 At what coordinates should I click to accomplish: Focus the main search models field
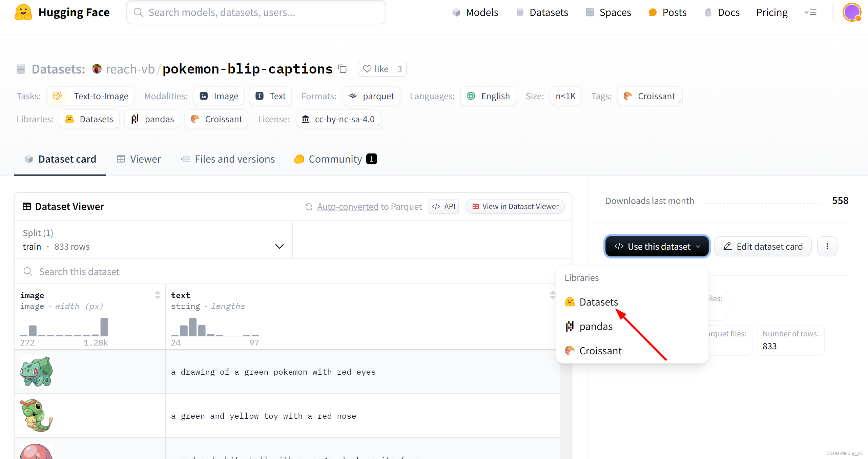click(x=256, y=12)
